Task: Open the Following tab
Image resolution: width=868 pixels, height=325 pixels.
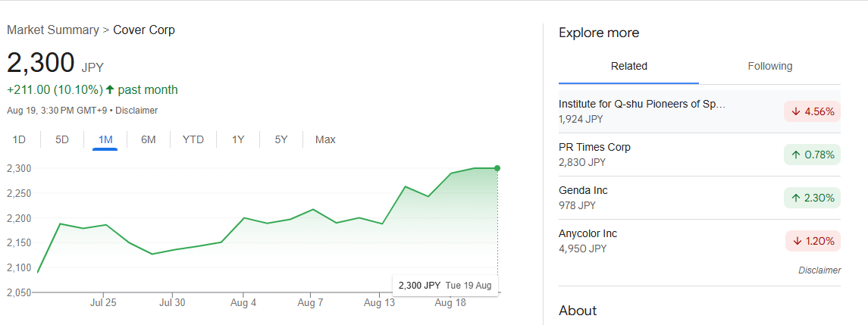Action: point(769,67)
